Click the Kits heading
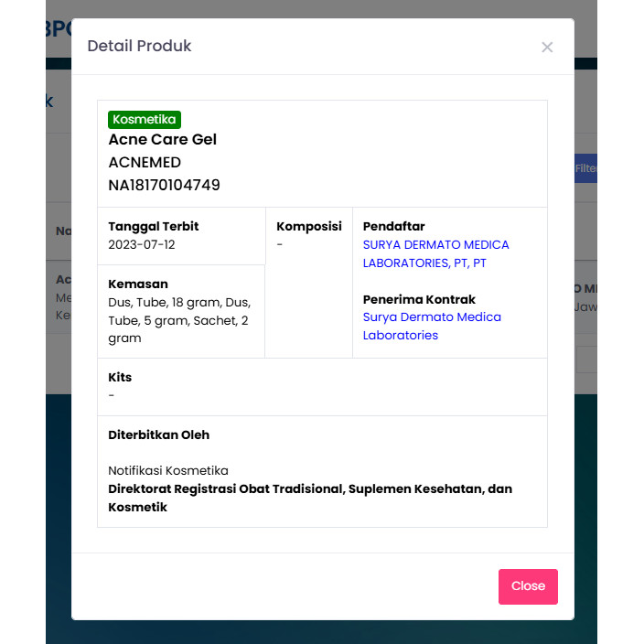The image size is (644, 644). click(x=120, y=377)
